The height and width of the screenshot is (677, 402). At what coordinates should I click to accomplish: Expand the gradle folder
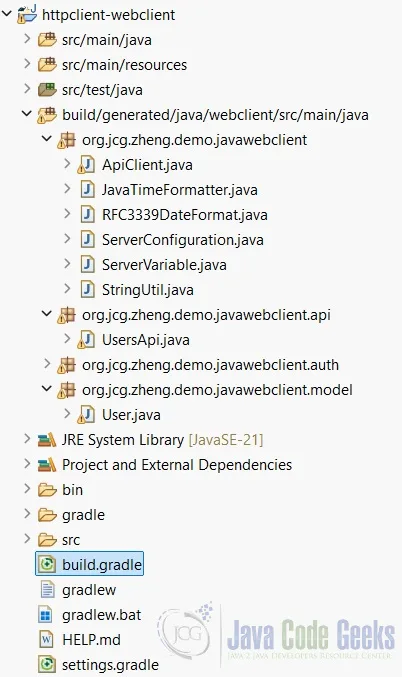[27, 515]
